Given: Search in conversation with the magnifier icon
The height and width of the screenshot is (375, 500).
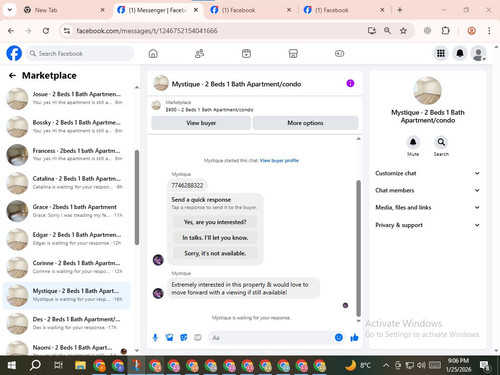Looking at the screenshot, I should pyautogui.click(x=441, y=142).
